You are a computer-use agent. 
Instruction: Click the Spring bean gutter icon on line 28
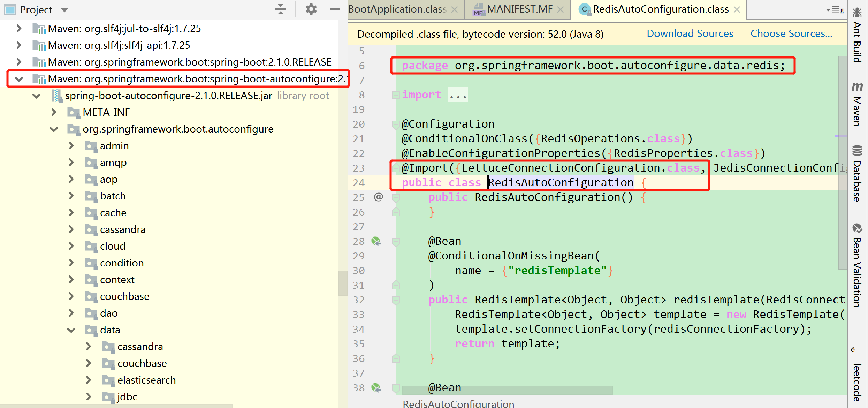point(376,241)
